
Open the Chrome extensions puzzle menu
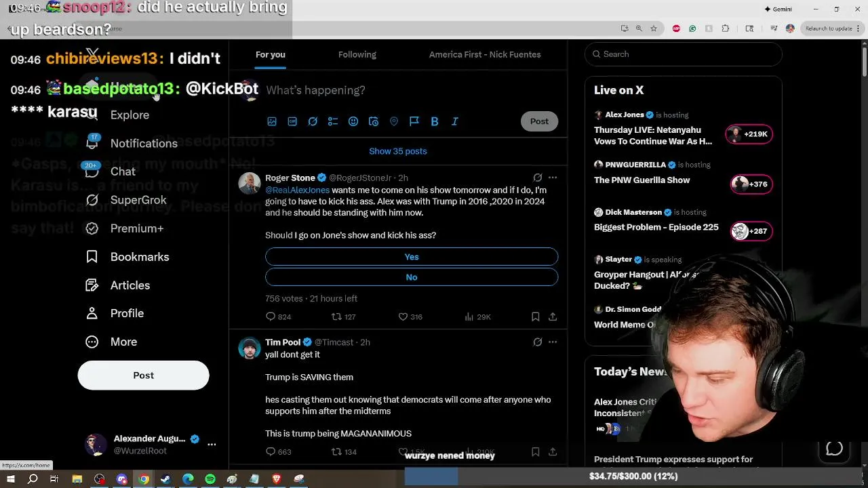[725, 28]
